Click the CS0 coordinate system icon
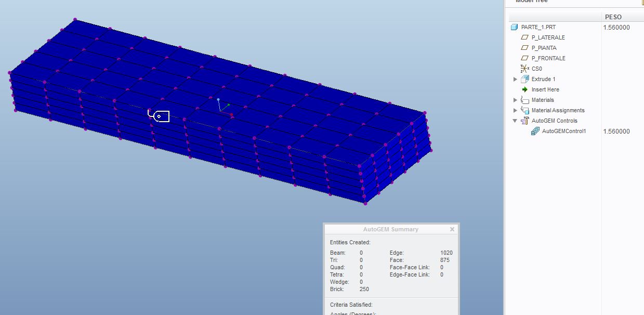 click(x=524, y=69)
